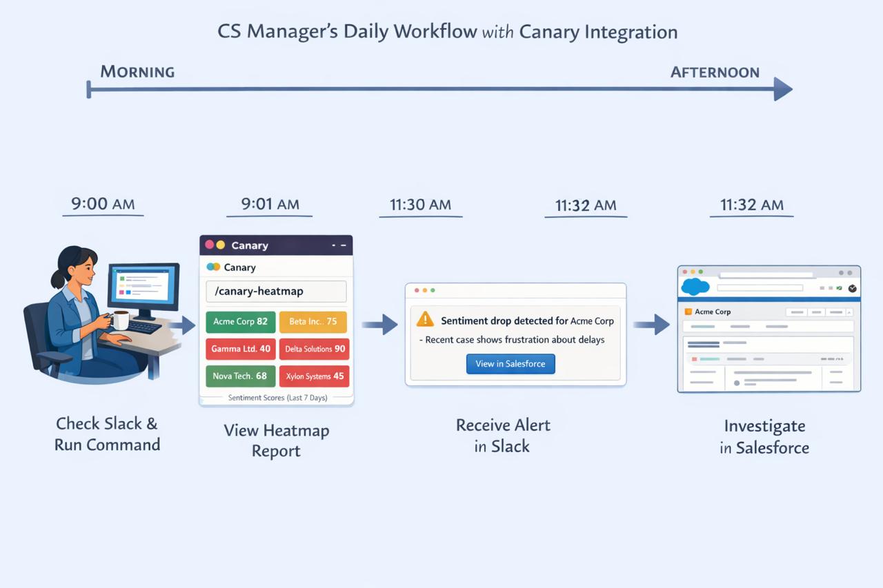Click the /canary-heatmap command input field
Image resolution: width=883 pixels, height=588 pixels.
(276, 291)
